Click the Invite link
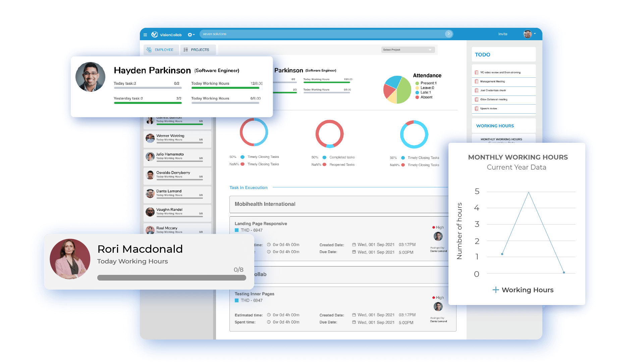This screenshot has width=644, height=362. [502, 34]
